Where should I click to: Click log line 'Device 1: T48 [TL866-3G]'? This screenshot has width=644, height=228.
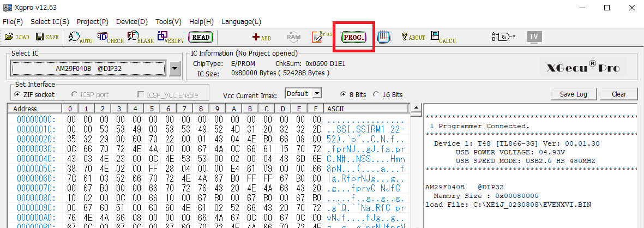pos(517,143)
